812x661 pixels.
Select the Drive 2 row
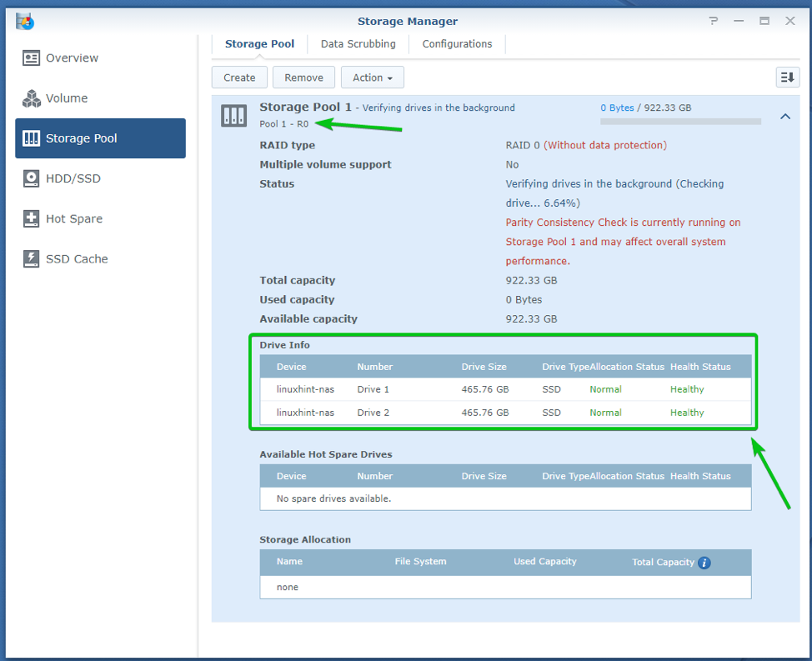click(x=505, y=413)
